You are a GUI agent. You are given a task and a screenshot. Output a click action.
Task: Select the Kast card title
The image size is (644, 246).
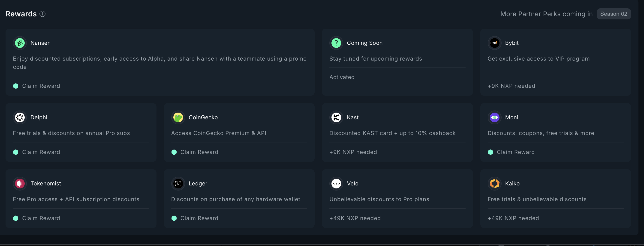tap(352, 117)
